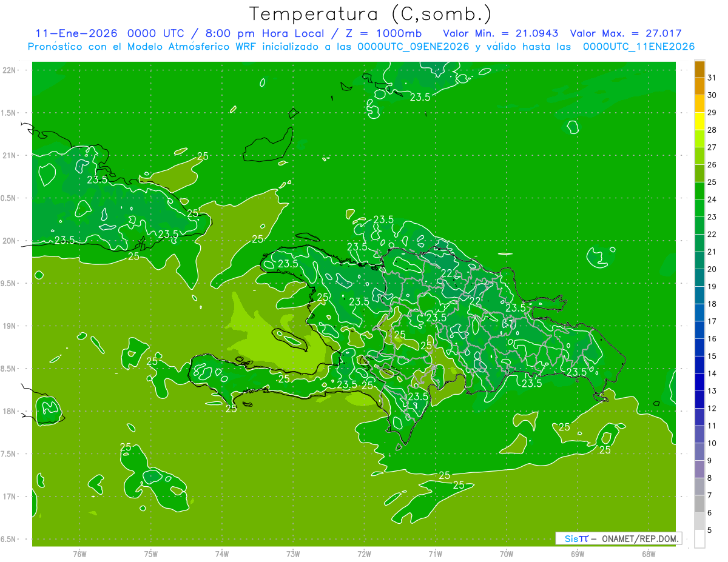The image size is (728, 562).
Task: Pick the orange legend swatch between 29 and 30
Action: (x=699, y=104)
